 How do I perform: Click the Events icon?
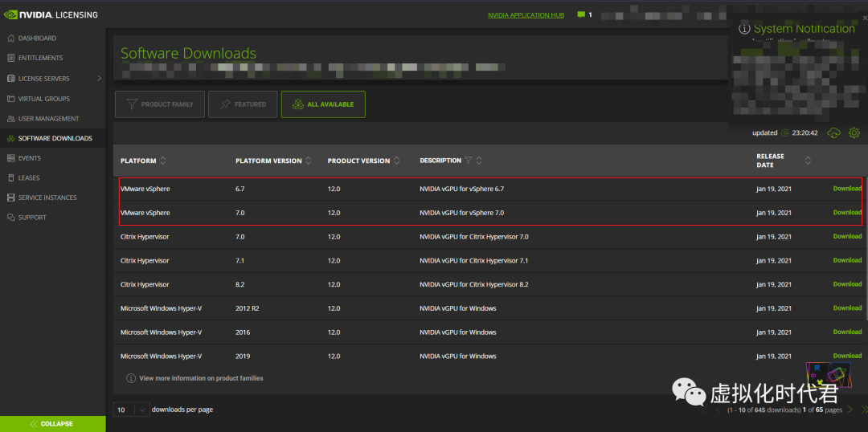(10, 158)
